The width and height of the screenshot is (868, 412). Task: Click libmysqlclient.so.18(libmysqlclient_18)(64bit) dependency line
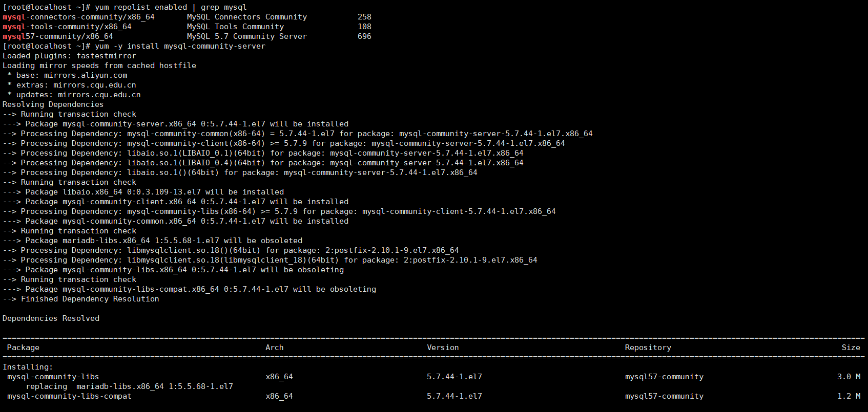pyautogui.click(x=270, y=260)
